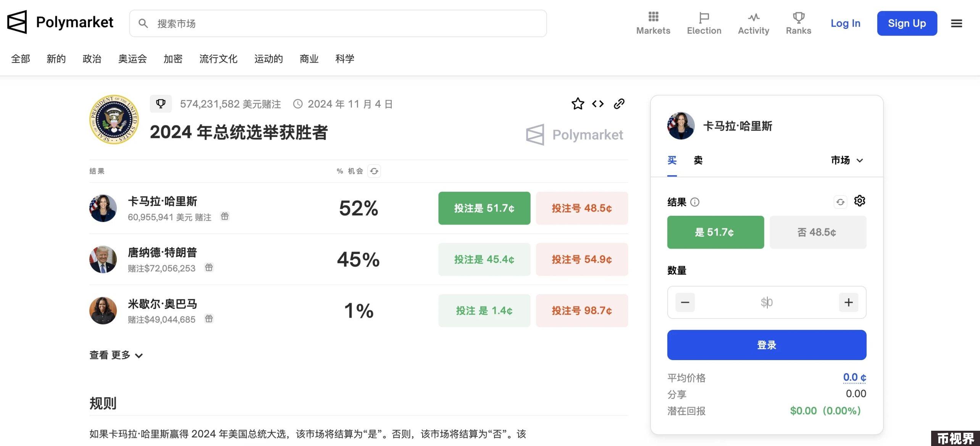
Task: Click Michelle Obama 投注号 98.7¢ button
Action: pyautogui.click(x=582, y=310)
